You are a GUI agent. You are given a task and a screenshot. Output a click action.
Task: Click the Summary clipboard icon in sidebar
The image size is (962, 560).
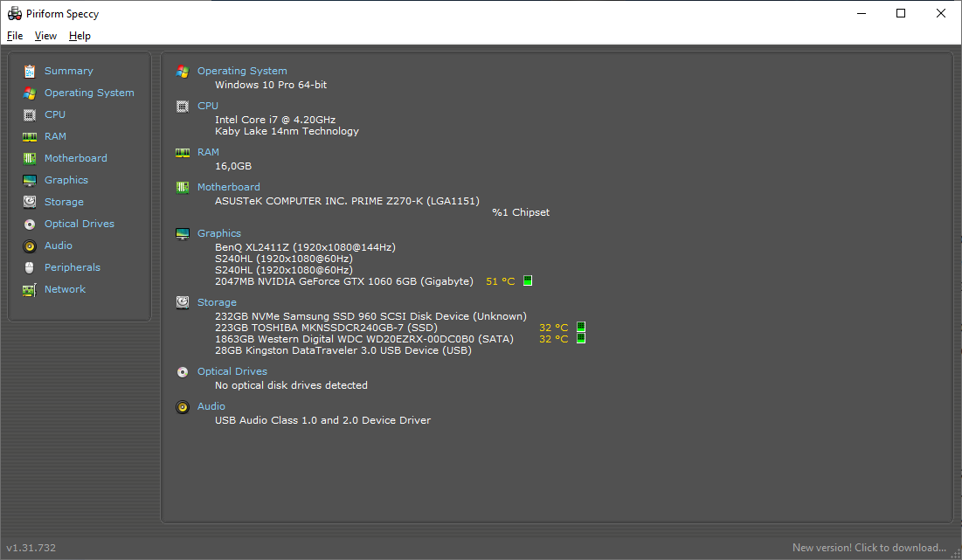click(30, 72)
